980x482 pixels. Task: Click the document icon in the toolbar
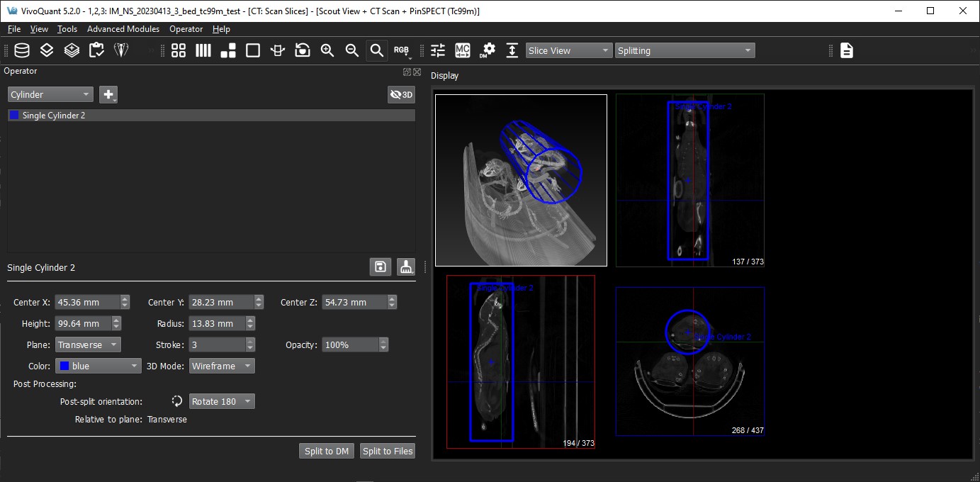[x=847, y=50]
